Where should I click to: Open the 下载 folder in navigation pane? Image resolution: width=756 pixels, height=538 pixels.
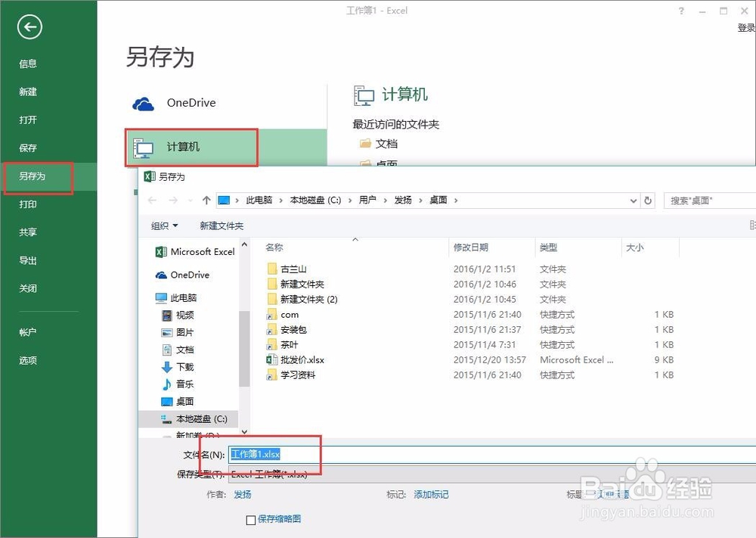178,367
